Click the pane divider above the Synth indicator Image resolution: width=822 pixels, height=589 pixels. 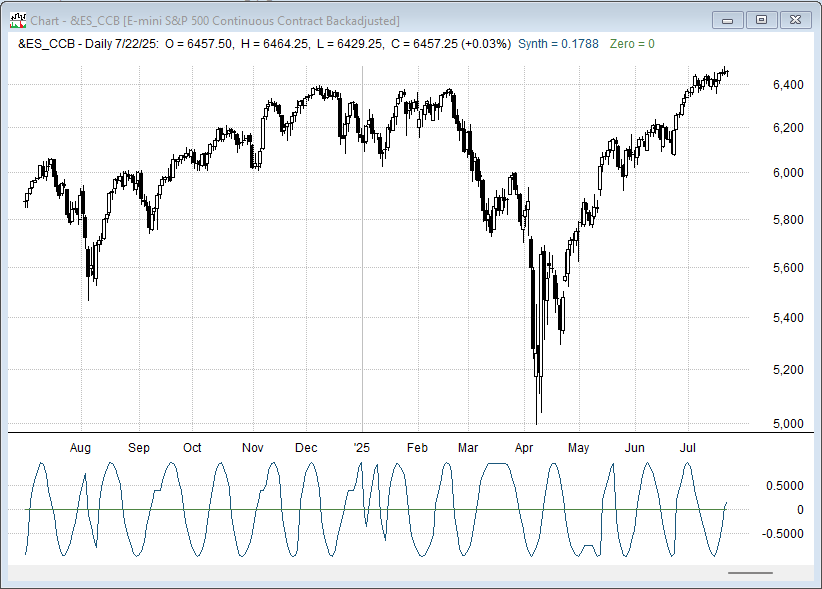click(x=400, y=433)
